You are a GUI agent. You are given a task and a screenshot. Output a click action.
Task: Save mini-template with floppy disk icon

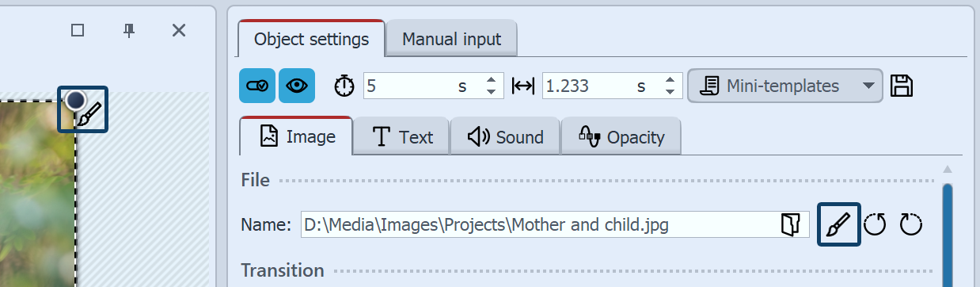pyautogui.click(x=902, y=86)
